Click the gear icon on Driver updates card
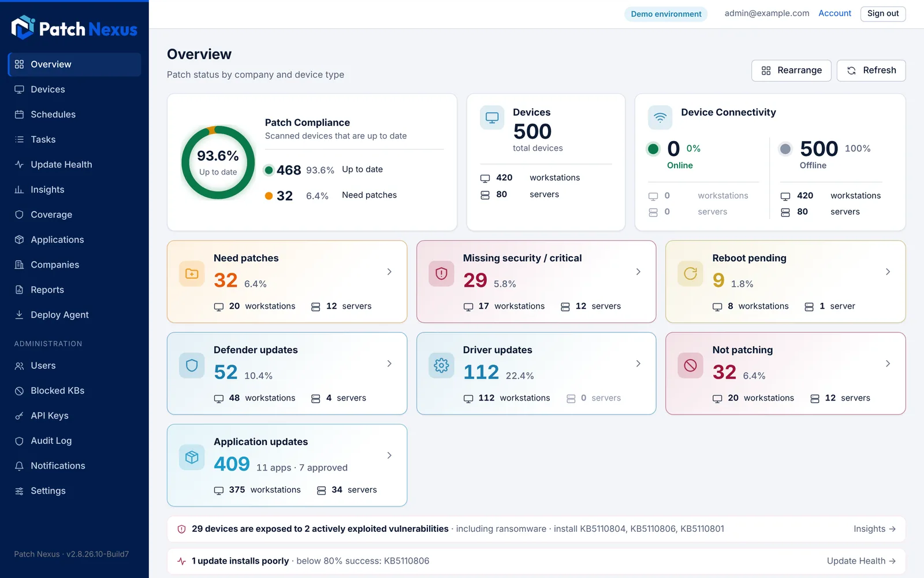This screenshot has height=578, width=924. tap(441, 365)
